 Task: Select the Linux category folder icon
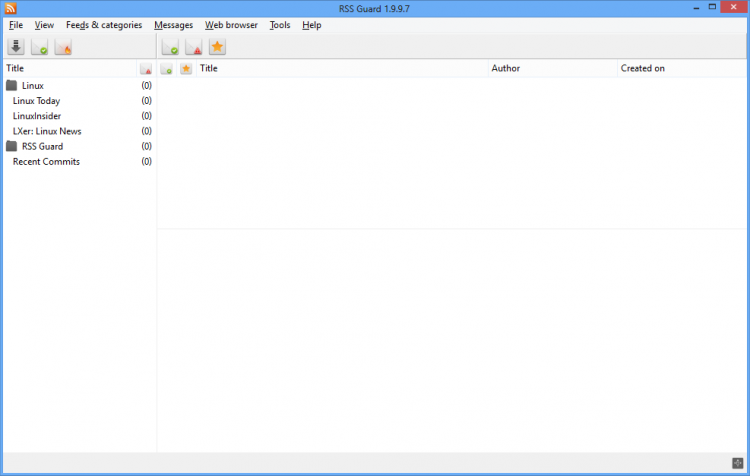click(x=11, y=86)
